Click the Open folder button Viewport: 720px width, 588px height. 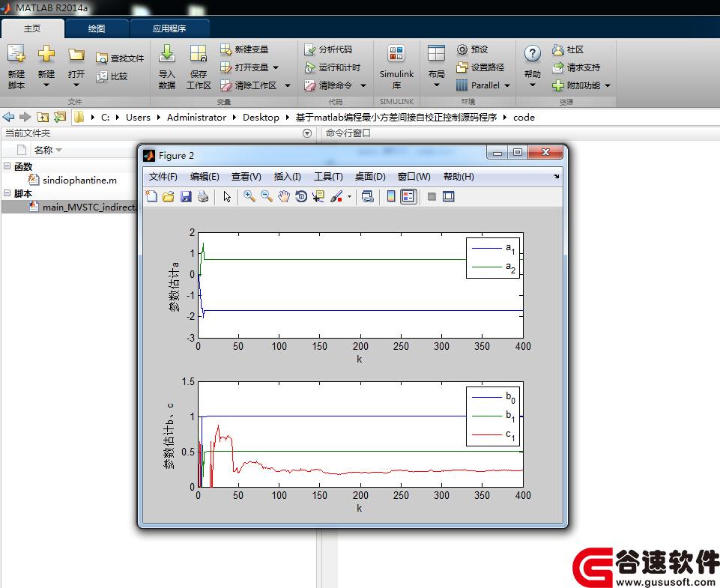click(x=76, y=66)
